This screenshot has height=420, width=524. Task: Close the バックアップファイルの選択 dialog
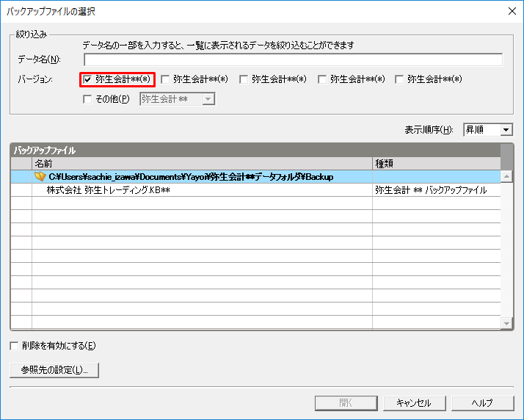[x=512, y=11]
